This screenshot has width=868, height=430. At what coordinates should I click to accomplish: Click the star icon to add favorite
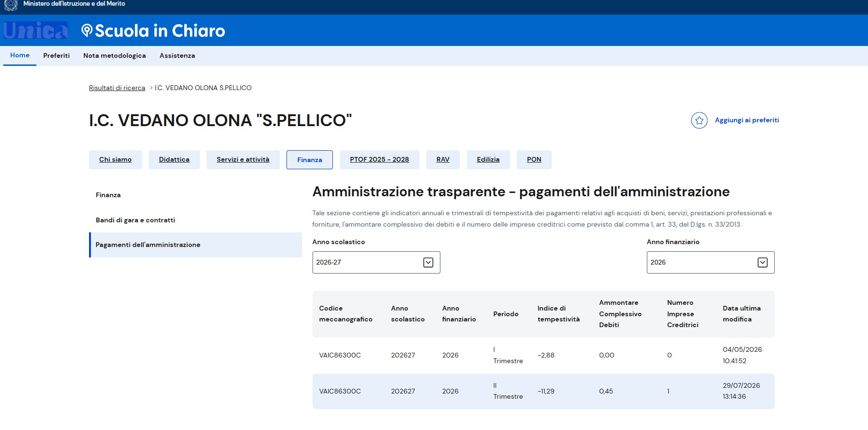click(699, 120)
